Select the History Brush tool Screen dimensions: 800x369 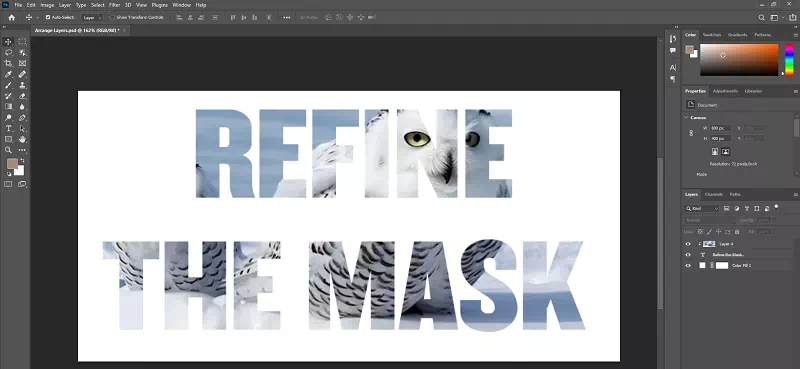pos(8,96)
